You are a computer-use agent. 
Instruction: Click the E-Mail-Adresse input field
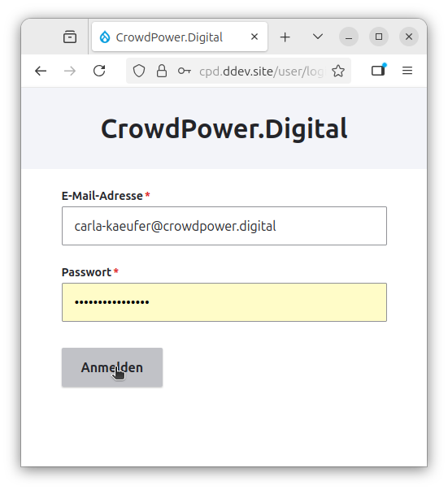224,226
